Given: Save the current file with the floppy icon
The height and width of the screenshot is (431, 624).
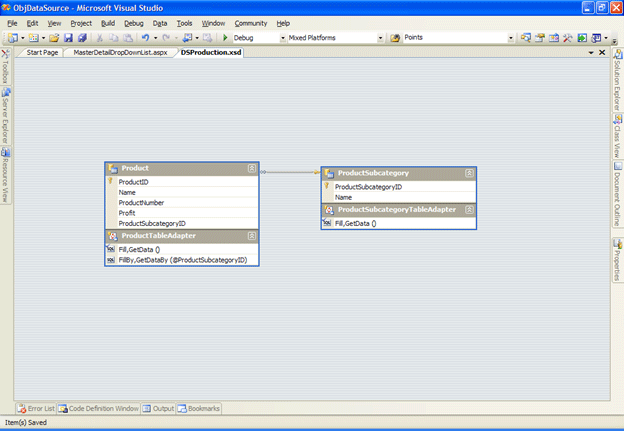Looking at the screenshot, I should click(68, 38).
